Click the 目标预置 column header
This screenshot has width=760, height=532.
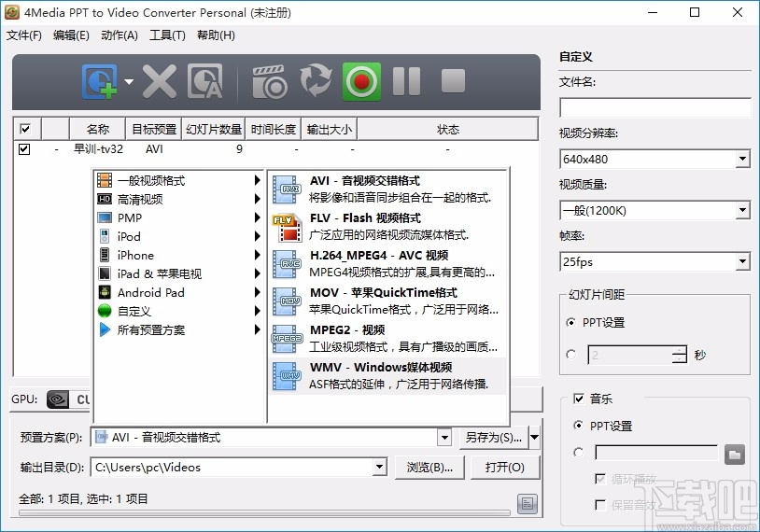point(154,130)
